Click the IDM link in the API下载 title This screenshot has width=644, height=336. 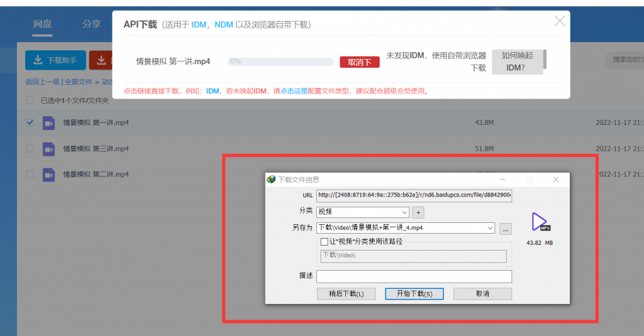pos(199,24)
